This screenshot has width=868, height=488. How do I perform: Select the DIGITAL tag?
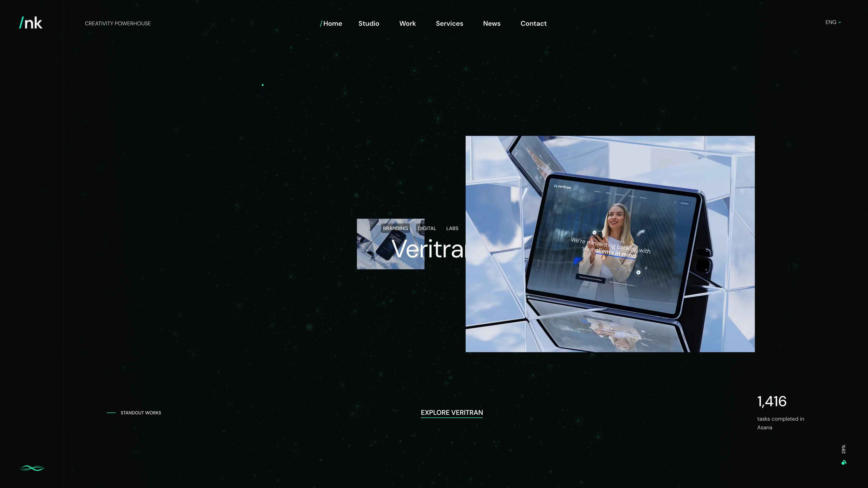tap(427, 228)
